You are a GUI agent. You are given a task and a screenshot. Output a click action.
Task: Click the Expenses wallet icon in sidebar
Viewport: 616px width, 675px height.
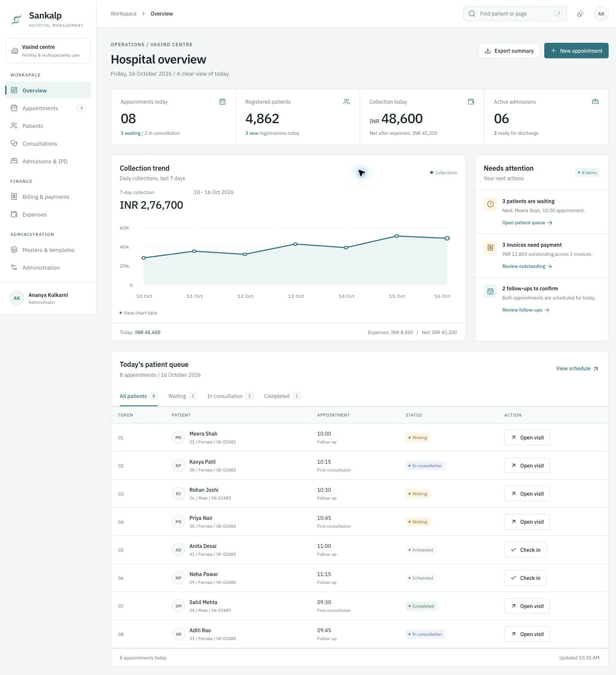[14, 214]
